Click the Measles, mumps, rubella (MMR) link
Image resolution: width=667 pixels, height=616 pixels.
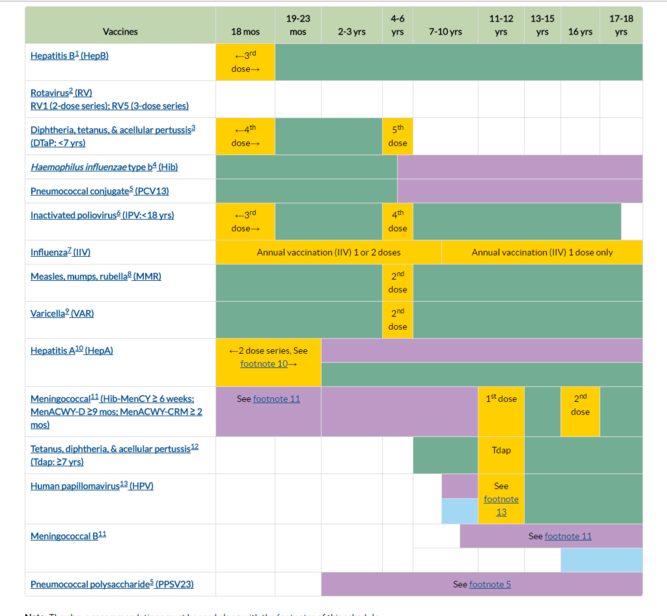(96, 277)
